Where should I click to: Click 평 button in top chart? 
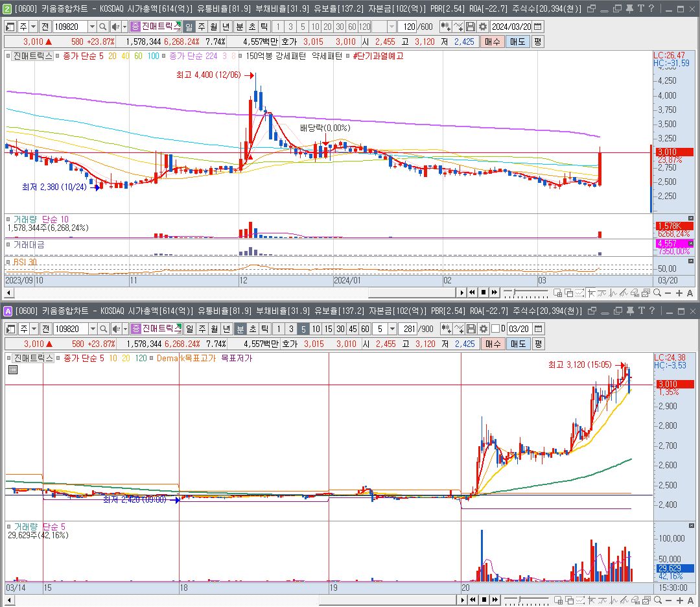(x=537, y=42)
